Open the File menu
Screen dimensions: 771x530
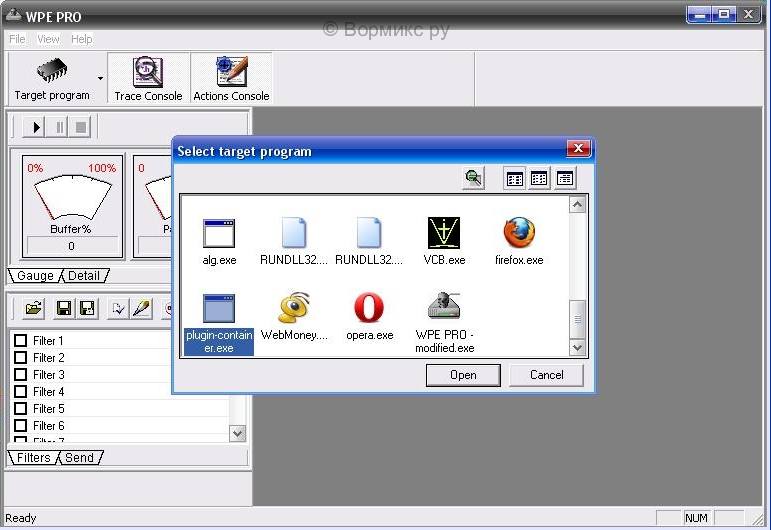click(17, 39)
